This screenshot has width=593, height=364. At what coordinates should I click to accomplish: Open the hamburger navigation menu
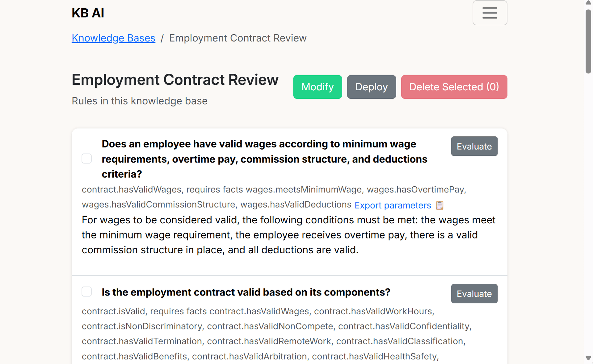click(x=490, y=13)
